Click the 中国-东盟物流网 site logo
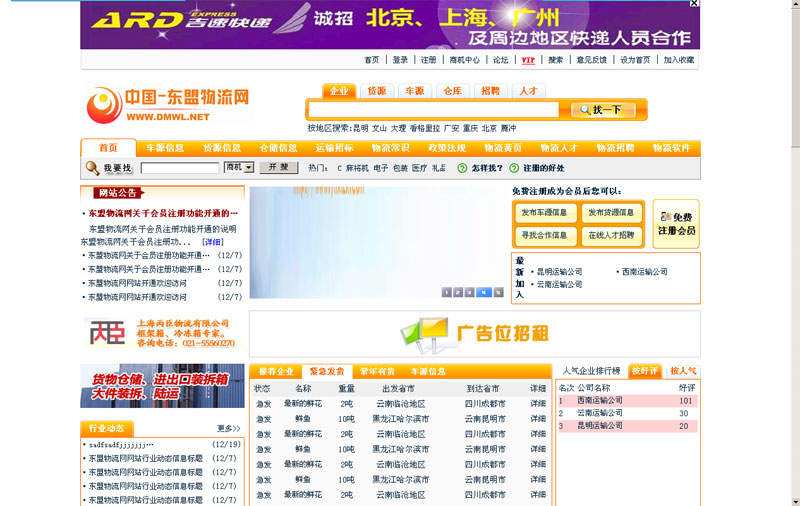Image resolution: width=800 pixels, height=506 pixels. [x=167, y=104]
